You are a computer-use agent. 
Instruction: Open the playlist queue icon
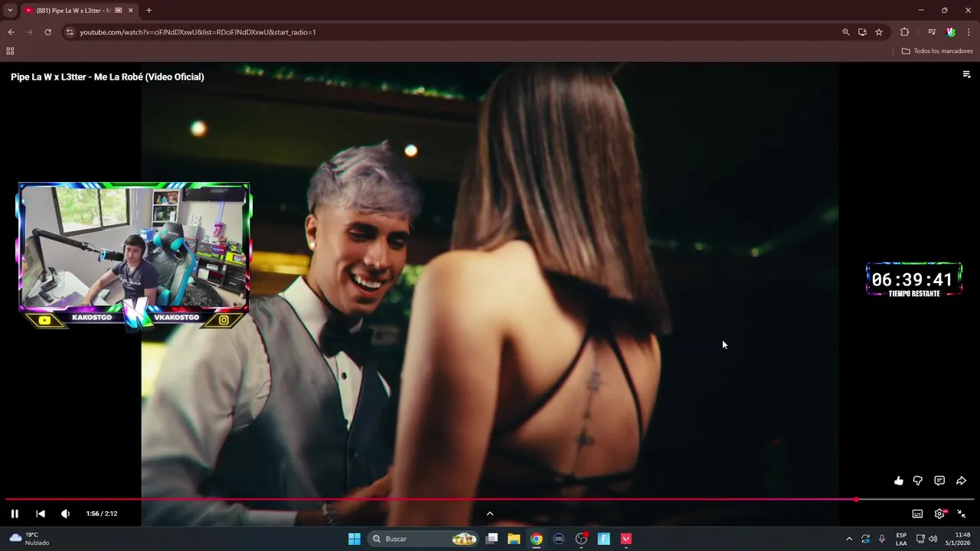[966, 74]
